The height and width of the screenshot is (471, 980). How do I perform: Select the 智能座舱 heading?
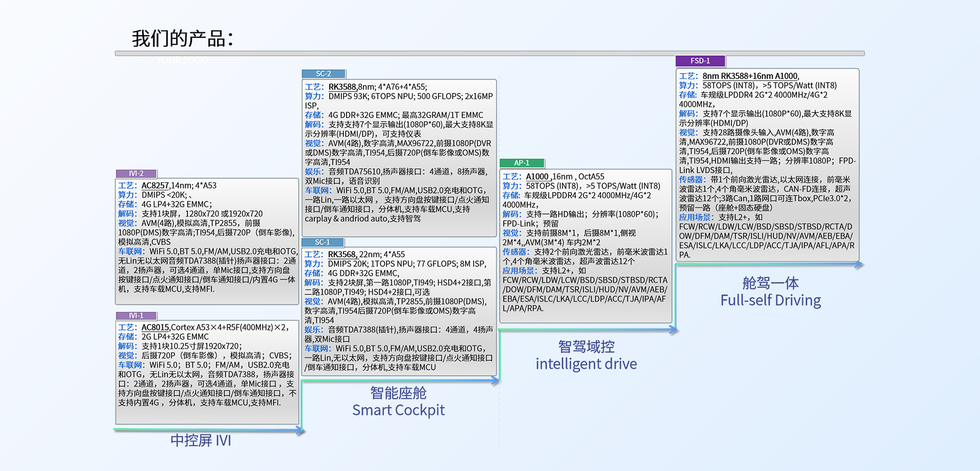[398, 393]
